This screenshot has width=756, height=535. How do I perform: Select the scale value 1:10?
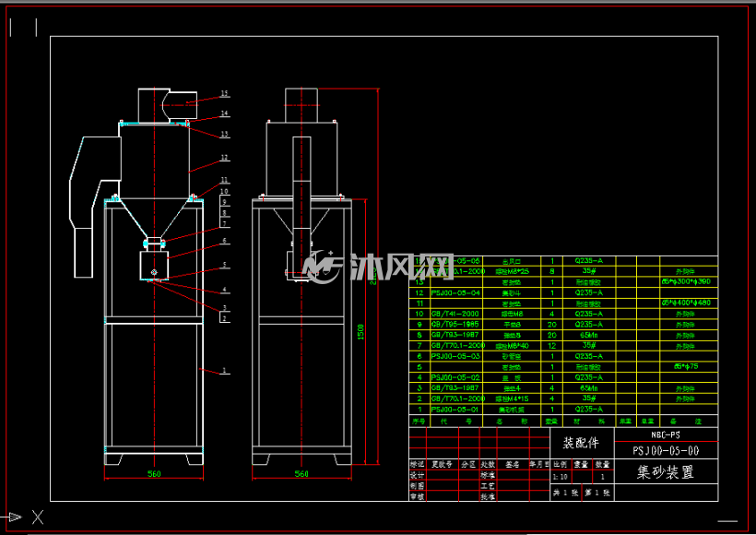[x=561, y=477]
